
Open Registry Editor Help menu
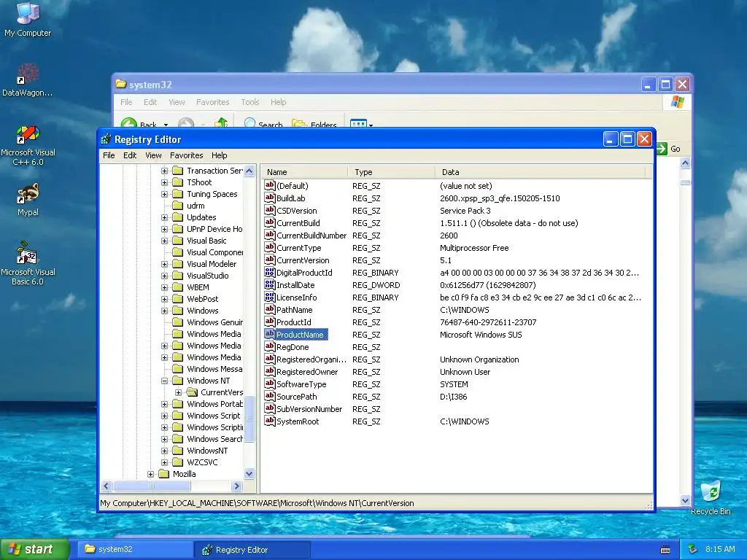(x=219, y=155)
